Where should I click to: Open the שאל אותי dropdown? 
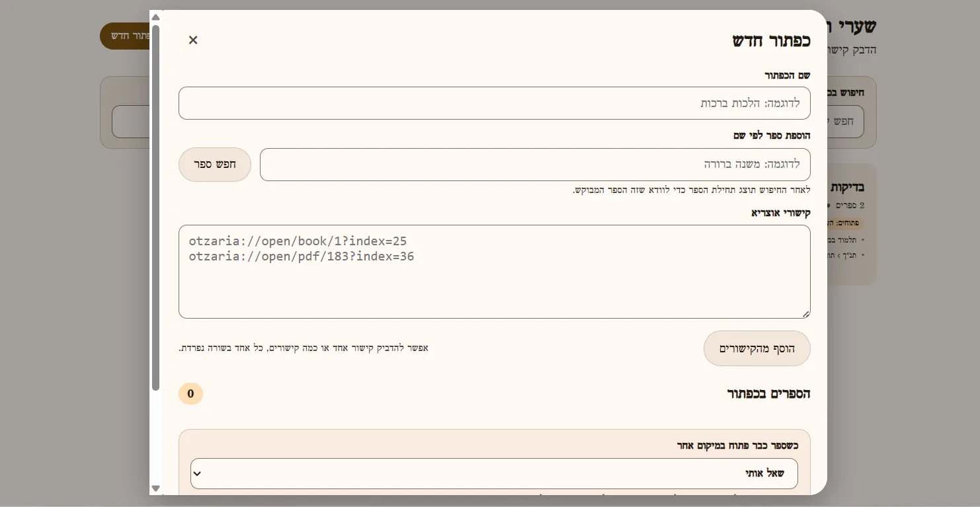(494, 473)
